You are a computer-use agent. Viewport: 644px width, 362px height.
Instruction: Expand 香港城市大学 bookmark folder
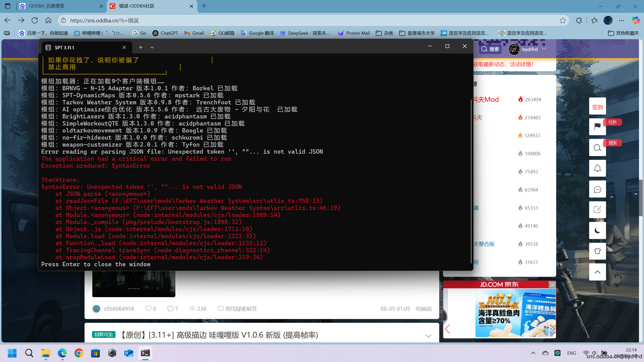(x=417, y=33)
